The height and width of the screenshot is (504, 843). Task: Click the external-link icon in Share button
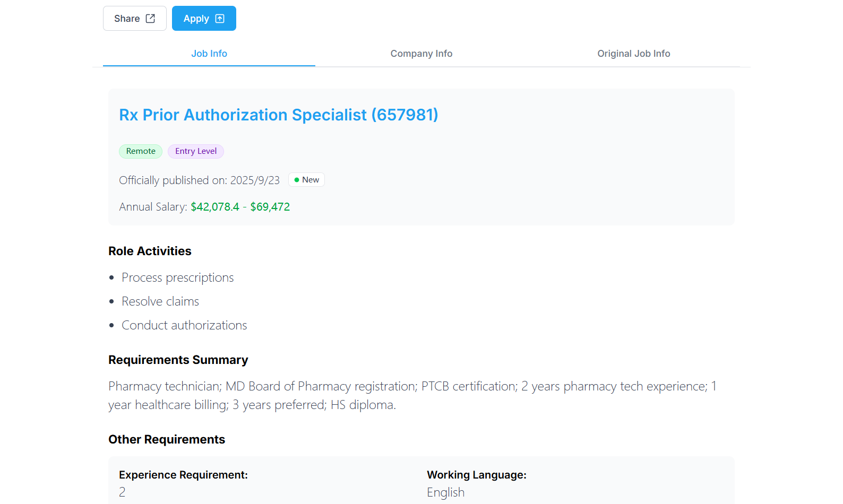click(150, 19)
